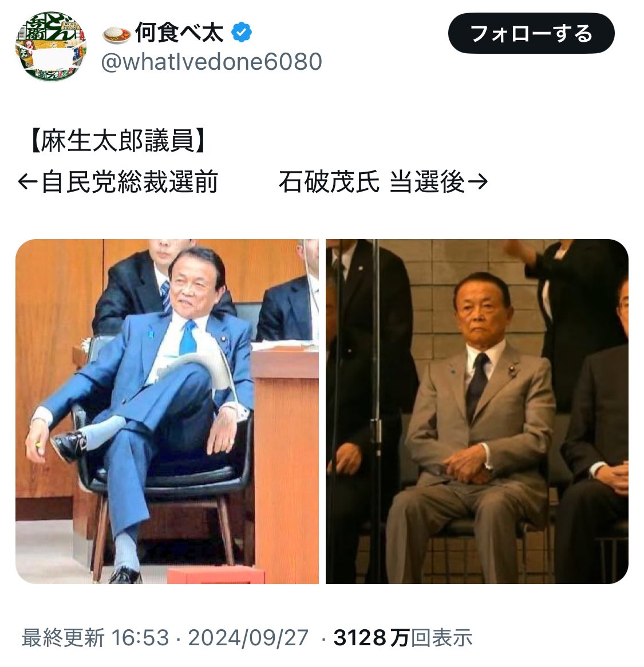Open the @whatIvedone6080 handle link
644x667 pixels.
click(212, 62)
